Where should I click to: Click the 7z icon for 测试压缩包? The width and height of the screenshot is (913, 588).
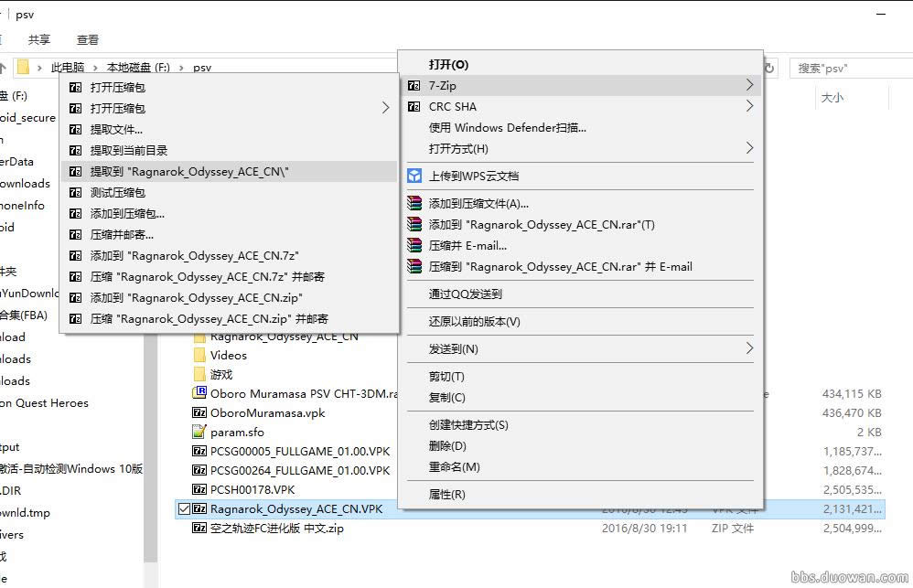click(x=76, y=193)
